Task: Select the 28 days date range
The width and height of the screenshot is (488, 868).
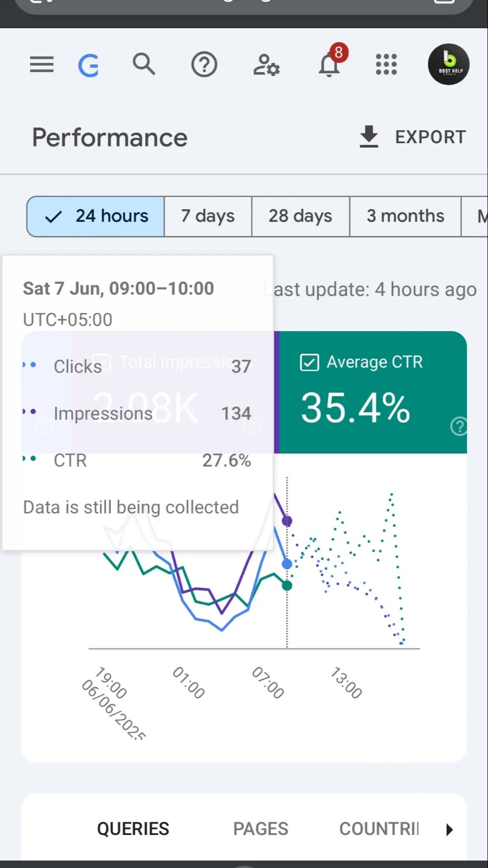Action: [300, 216]
